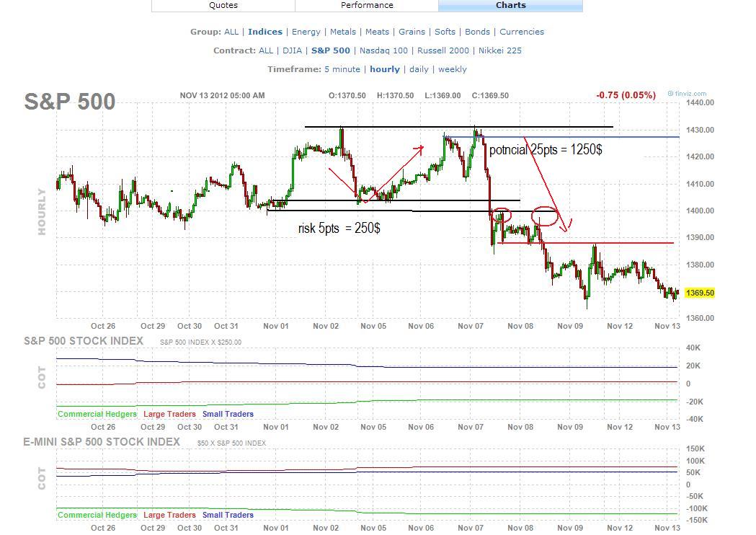Select the Indices group
The height and width of the screenshot is (535, 756).
coord(265,32)
